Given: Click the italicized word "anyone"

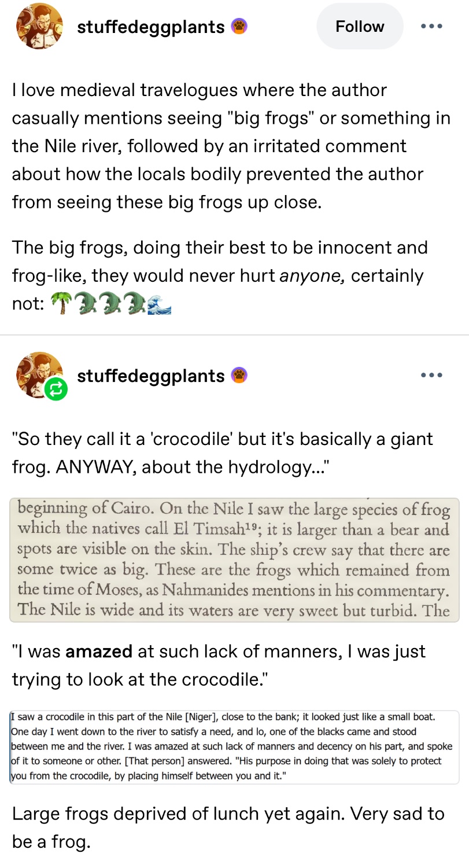Looking at the screenshot, I should click(312, 275).
